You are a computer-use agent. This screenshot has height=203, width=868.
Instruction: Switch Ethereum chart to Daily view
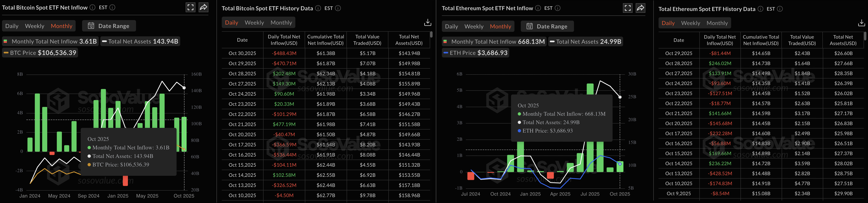451,26
